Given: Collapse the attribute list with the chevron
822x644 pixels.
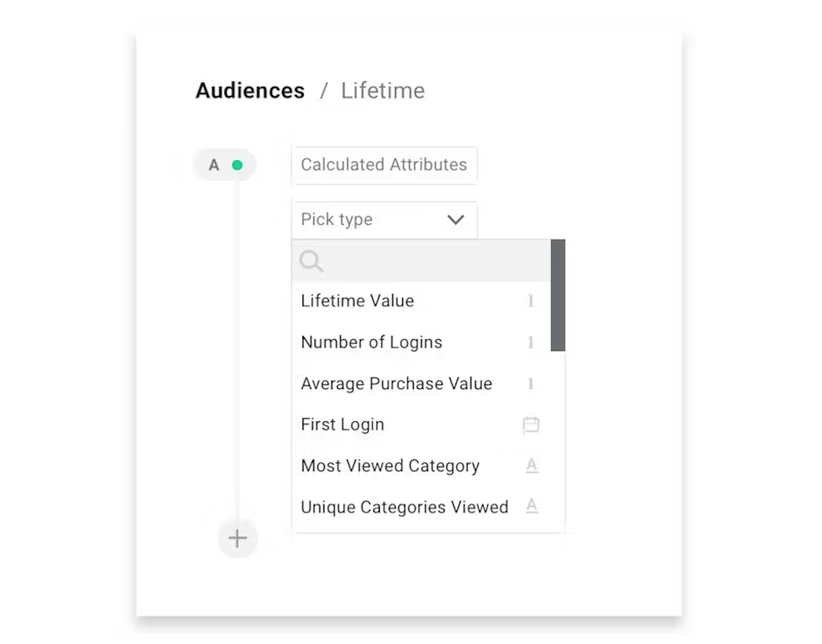Looking at the screenshot, I should (x=456, y=220).
